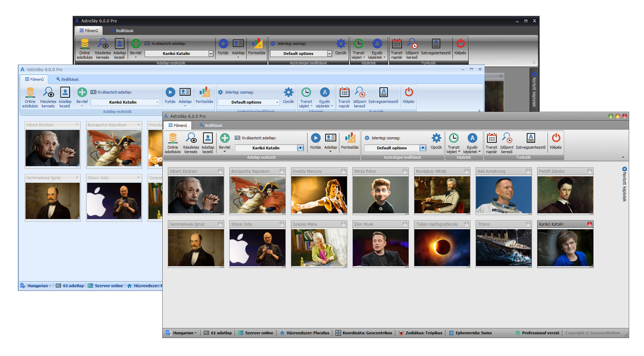Open Karikó Katalin dropdown in dark window

pyautogui.click(x=211, y=53)
